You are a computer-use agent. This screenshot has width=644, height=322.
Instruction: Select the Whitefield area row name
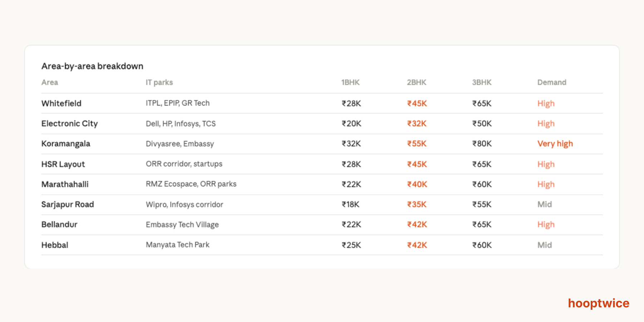pos(61,103)
